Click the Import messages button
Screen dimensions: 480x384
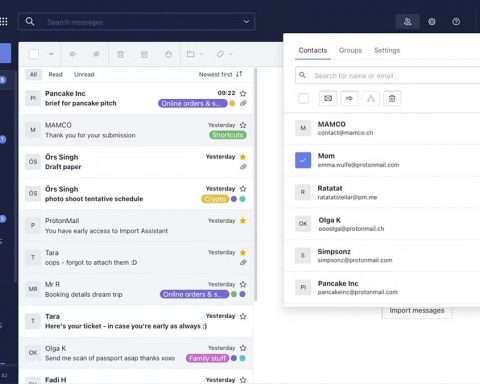tap(417, 311)
